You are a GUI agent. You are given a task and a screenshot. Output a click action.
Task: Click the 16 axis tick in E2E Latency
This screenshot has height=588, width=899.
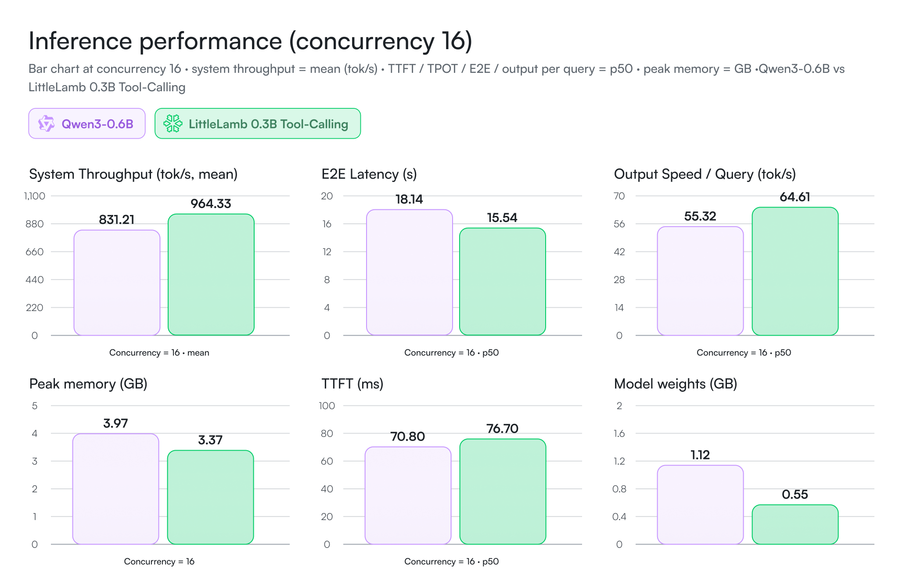(327, 224)
